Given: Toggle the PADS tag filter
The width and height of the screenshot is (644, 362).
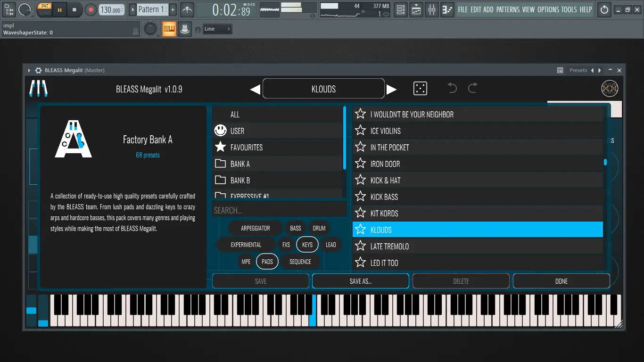Looking at the screenshot, I should click(x=267, y=262).
